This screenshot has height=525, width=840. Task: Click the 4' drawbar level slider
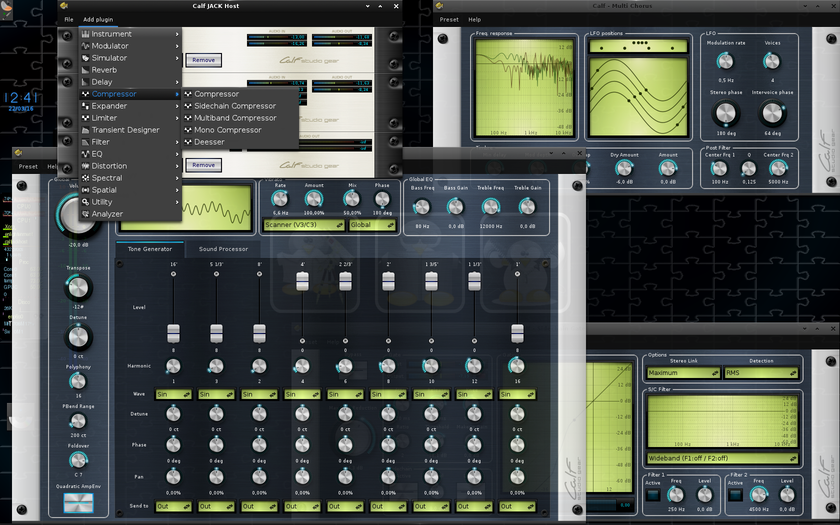[302, 281]
